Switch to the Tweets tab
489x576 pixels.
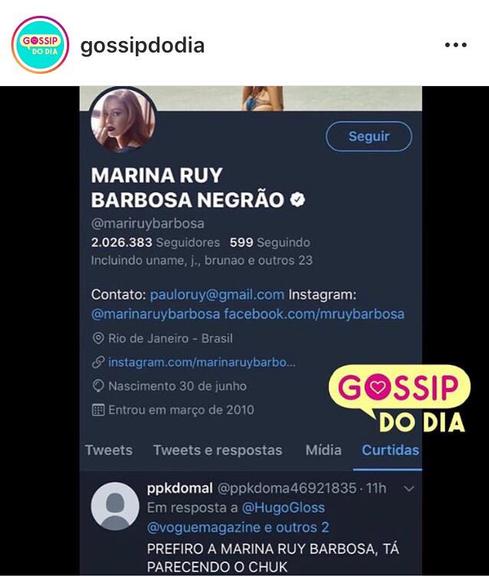(109, 450)
